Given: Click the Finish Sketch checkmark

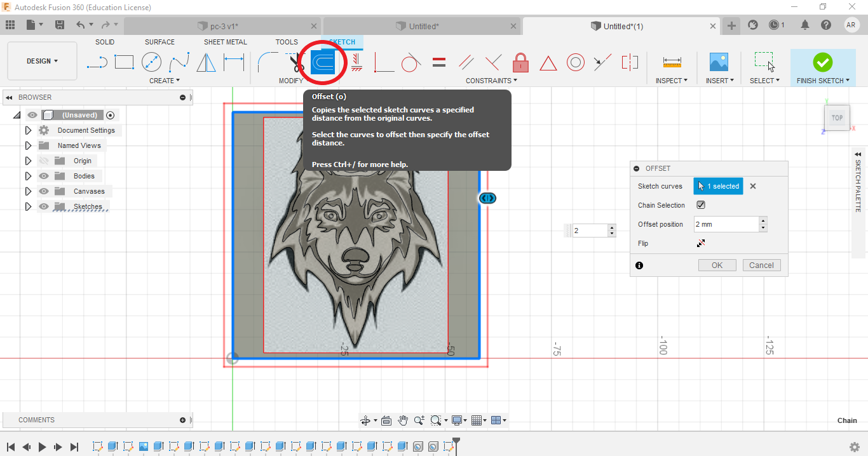Looking at the screenshot, I should click(x=822, y=62).
